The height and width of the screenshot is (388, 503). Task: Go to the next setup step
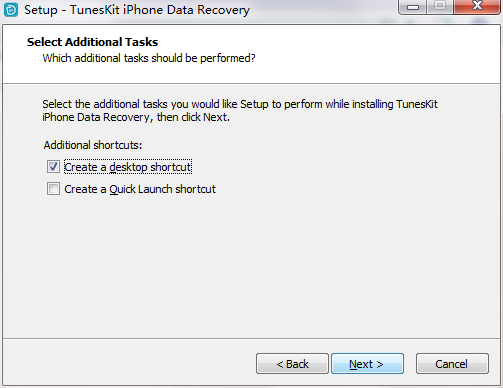[x=367, y=364]
